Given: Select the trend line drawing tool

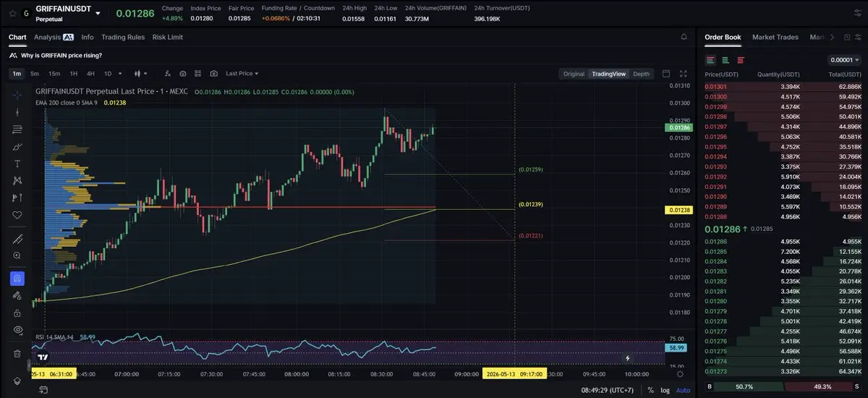Looking at the screenshot, I should point(17,111).
